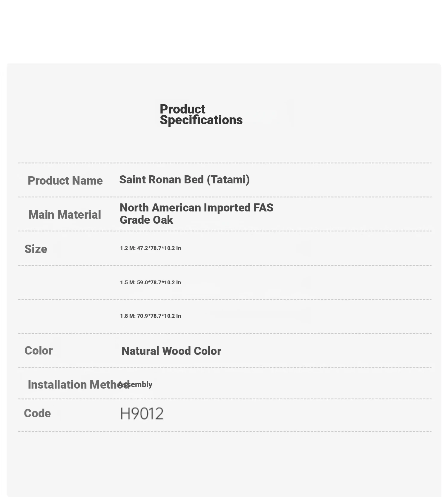Viewport: 448px width, 497px height.
Task: Click the divider between Color and Installation Method
Action: pos(225,368)
